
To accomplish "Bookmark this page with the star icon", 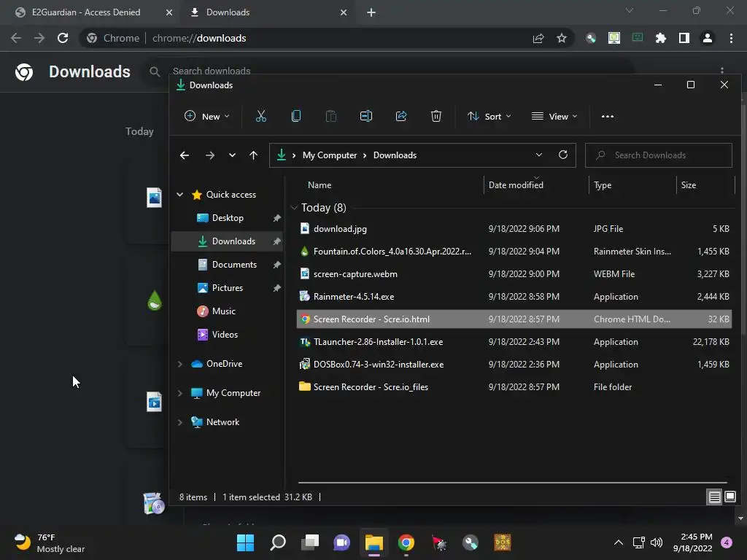I will click(x=562, y=38).
